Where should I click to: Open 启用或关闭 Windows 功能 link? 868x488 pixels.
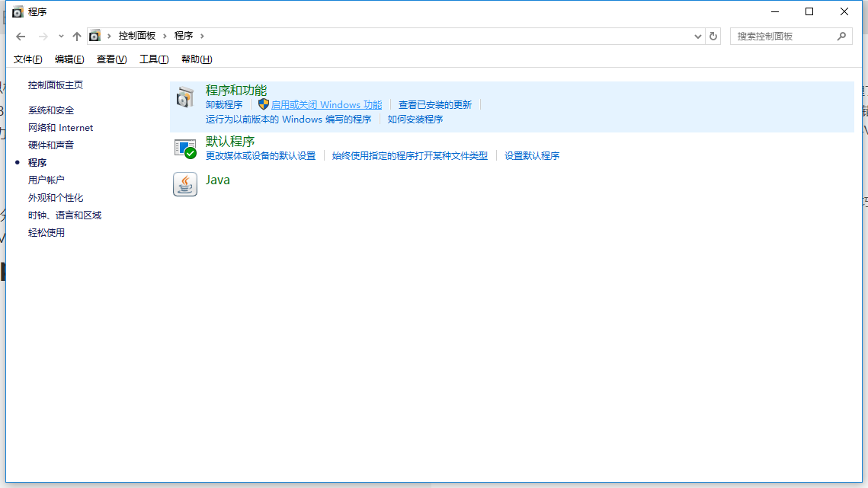tap(327, 104)
